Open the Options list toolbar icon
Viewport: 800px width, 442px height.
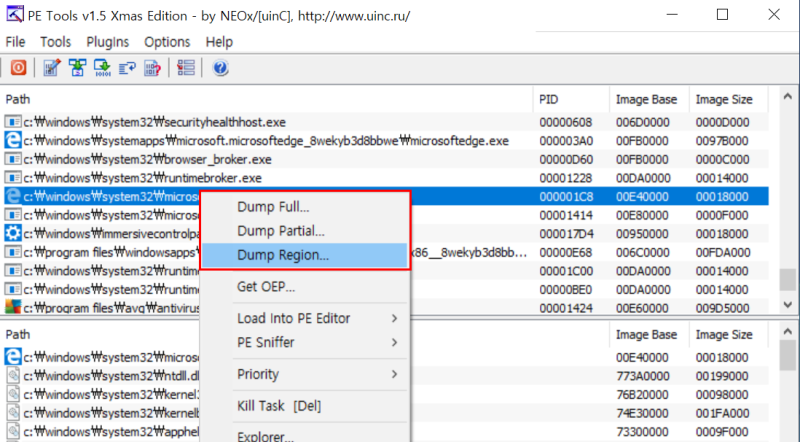coord(186,68)
